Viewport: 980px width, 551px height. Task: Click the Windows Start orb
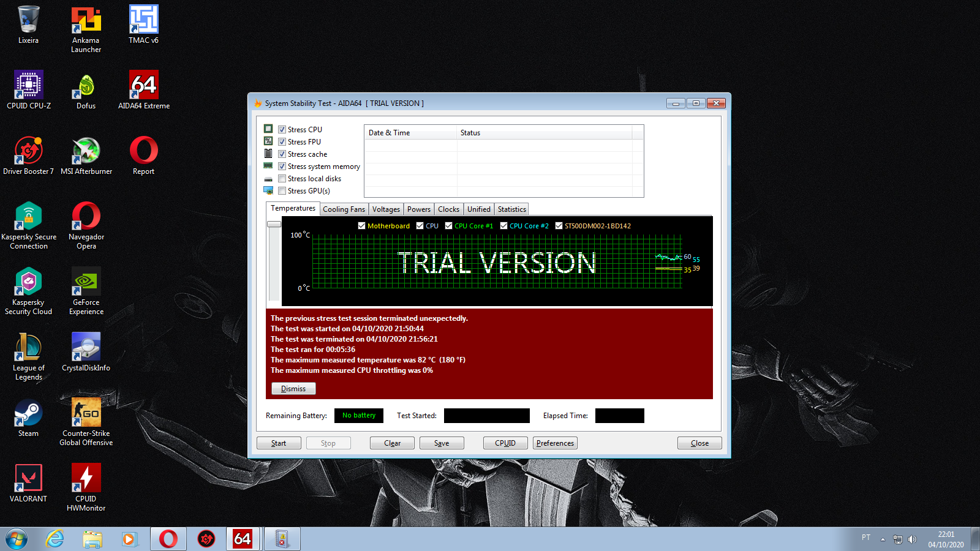(x=17, y=539)
